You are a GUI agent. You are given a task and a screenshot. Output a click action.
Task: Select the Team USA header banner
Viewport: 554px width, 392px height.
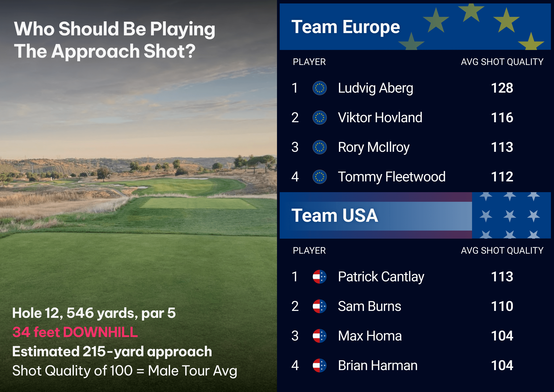pyautogui.click(x=415, y=215)
